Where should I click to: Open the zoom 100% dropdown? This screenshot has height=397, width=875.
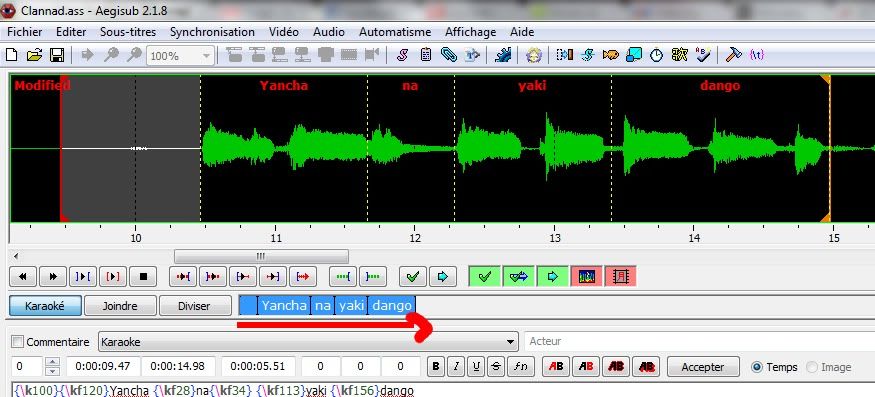207,56
